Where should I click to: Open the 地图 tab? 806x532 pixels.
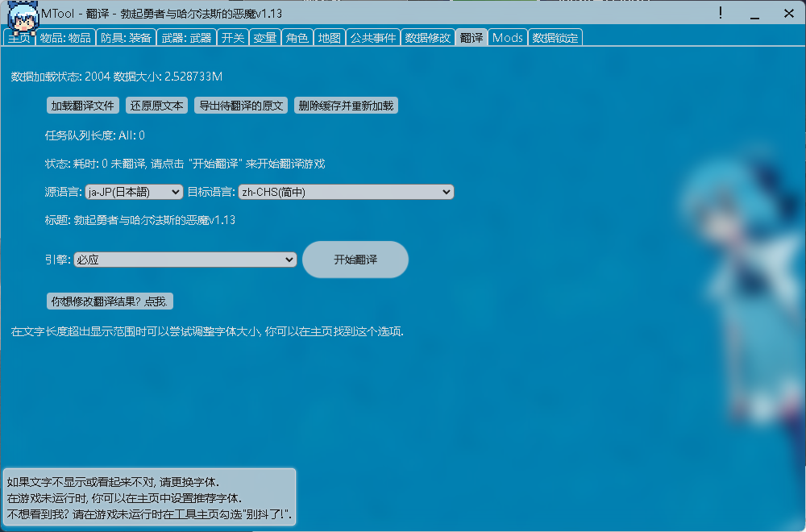pyautogui.click(x=329, y=37)
